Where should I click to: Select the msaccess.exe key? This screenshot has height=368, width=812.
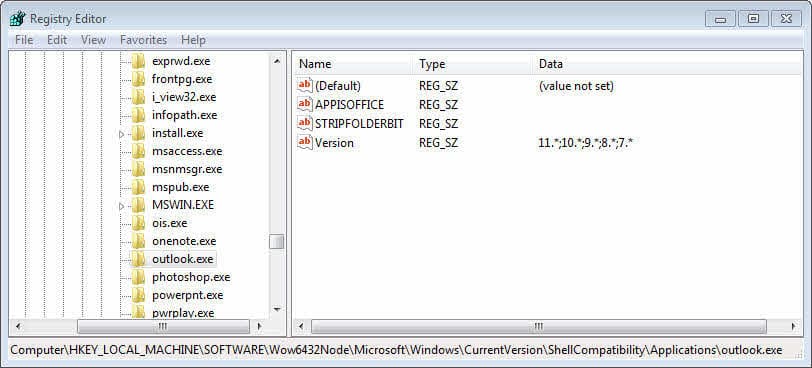point(187,151)
